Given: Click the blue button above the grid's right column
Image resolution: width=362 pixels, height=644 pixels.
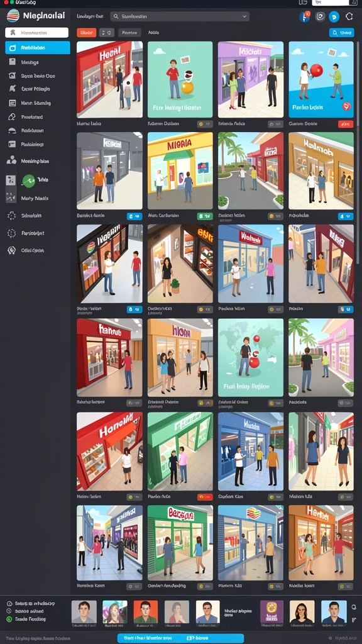Looking at the screenshot, I should [341, 33].
